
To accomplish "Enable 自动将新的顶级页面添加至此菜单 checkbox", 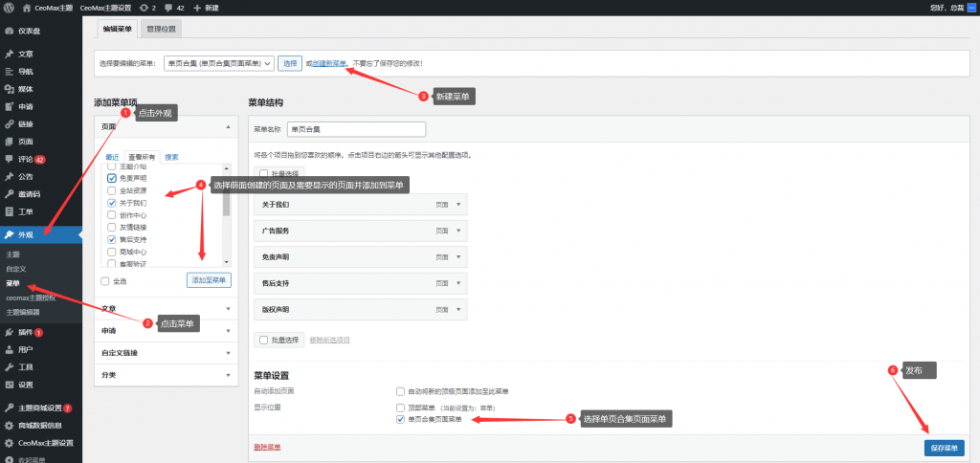I will tap(400, 391).
